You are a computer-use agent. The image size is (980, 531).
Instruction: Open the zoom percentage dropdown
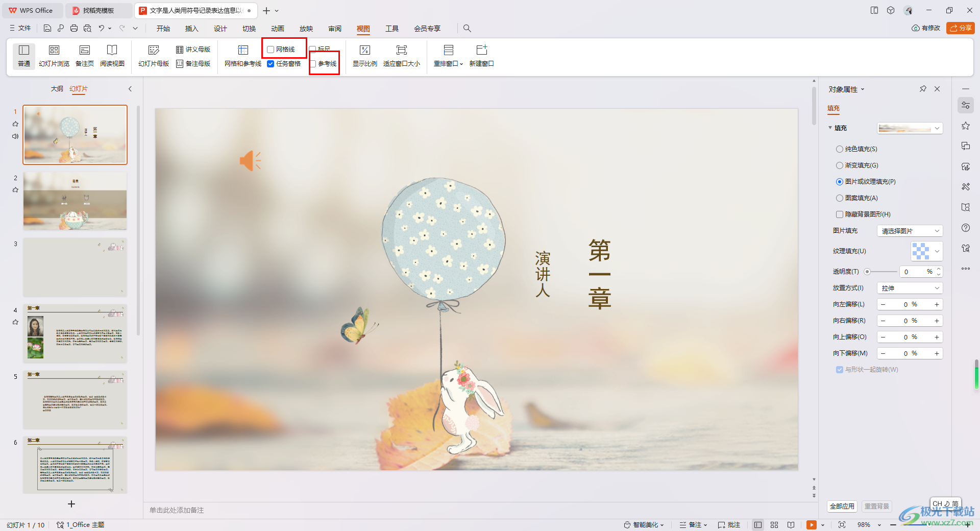879,525
